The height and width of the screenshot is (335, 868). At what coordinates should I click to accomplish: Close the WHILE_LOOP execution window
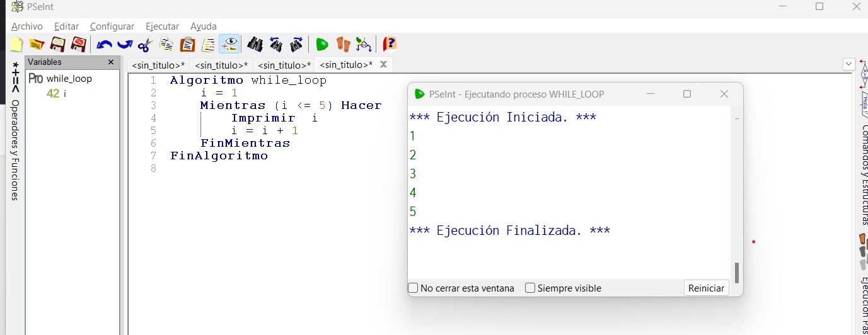pos(724,94)
